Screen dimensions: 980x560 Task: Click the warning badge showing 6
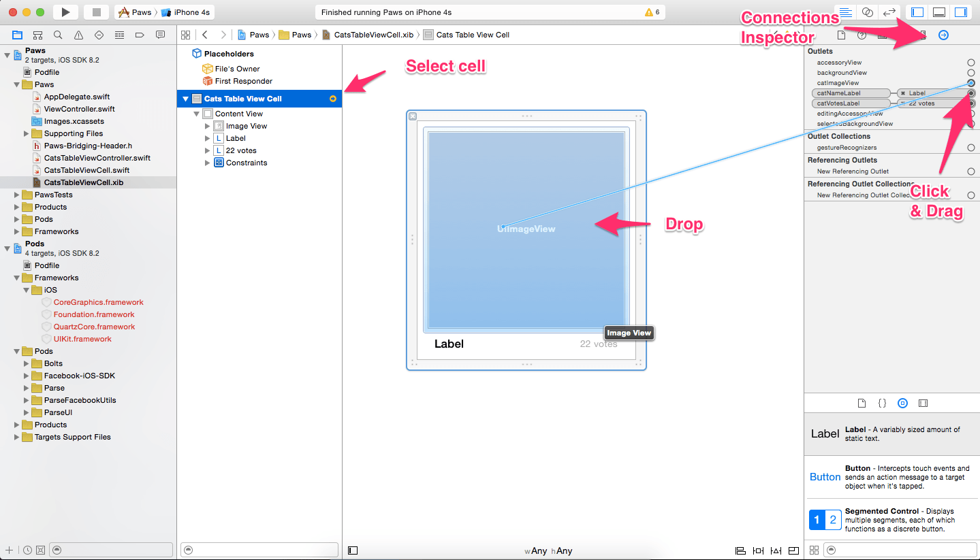click(650, 11)
